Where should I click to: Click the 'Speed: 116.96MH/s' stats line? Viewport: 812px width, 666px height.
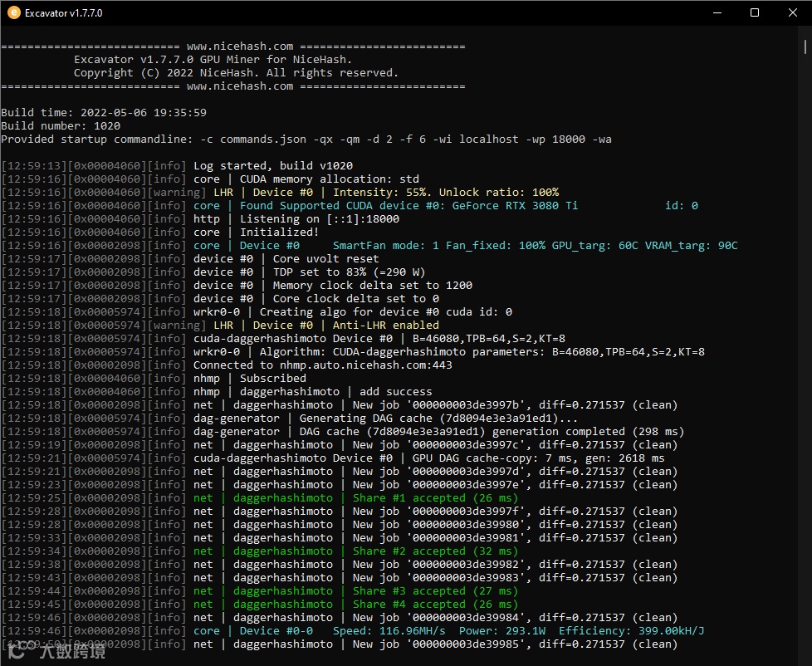click(x=353, y=631)
